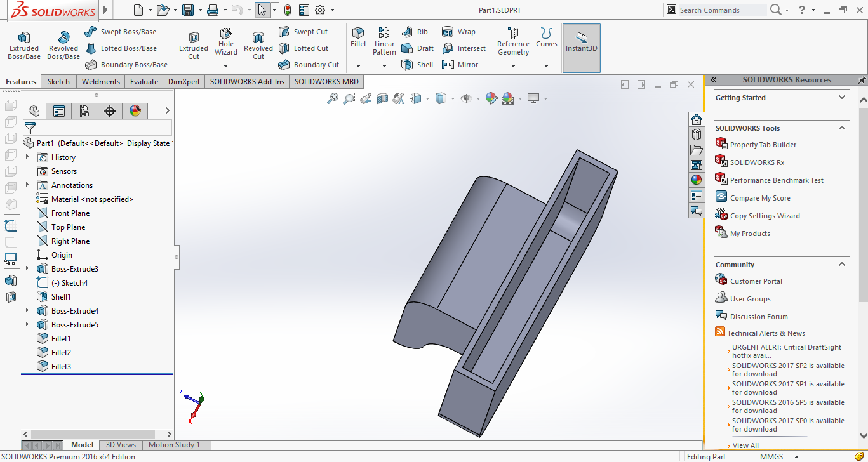This screenshot has width=868, height=462.
Task: Switch to the Sketch tab
Action: [x=58, y=82]
